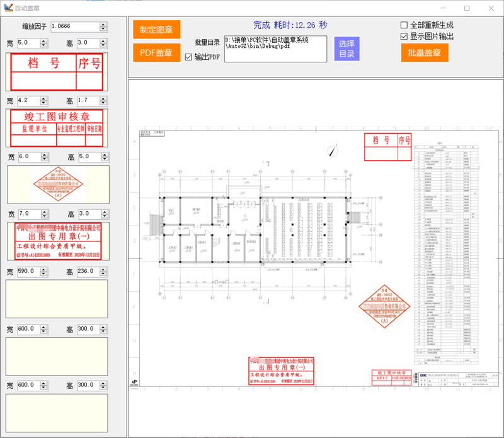Click empty stamp slot below 590.0 width

pos(57,299)
